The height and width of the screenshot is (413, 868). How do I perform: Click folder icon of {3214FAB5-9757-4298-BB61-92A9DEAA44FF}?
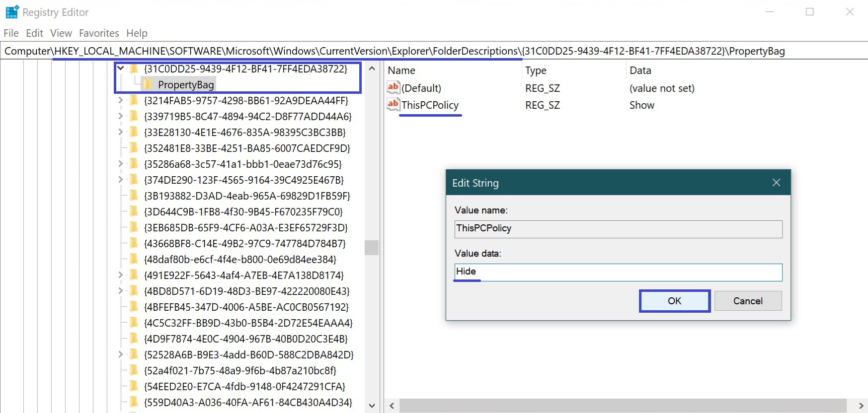[x=134, y=100]
